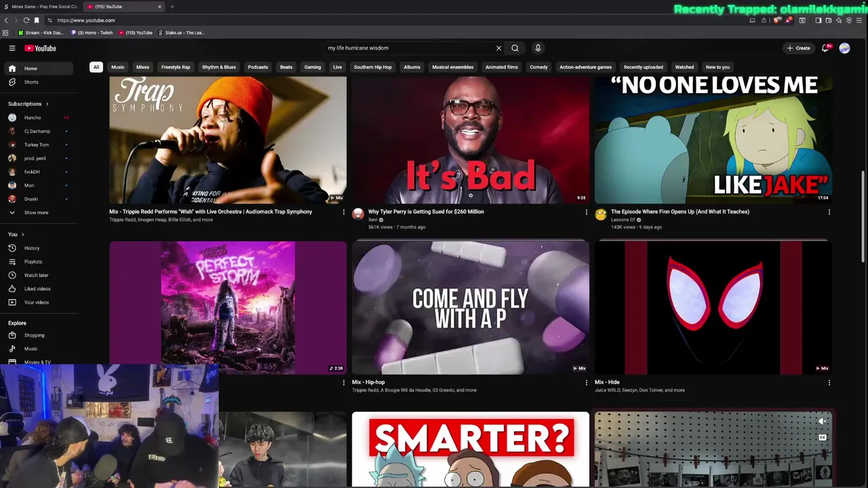This screenshot has height=488, width=868.
Task: Open options menu for Finn Opens Up video
Action: click(829, 212)
